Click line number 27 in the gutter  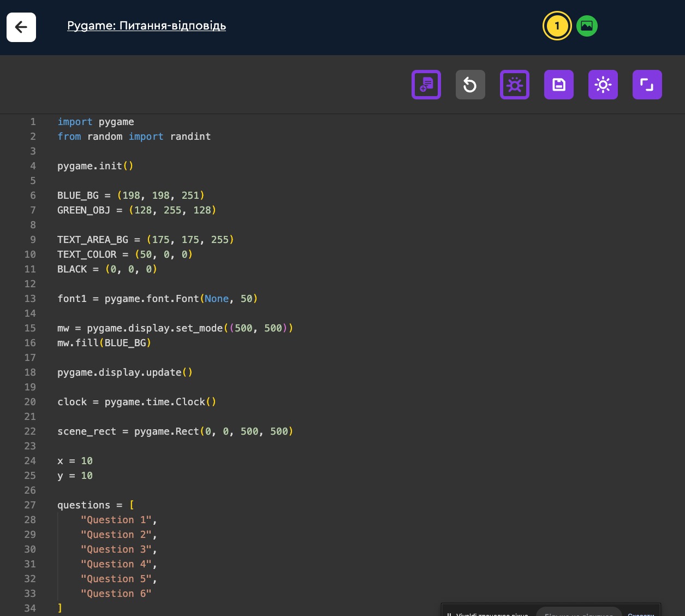(x=30, y=505)
